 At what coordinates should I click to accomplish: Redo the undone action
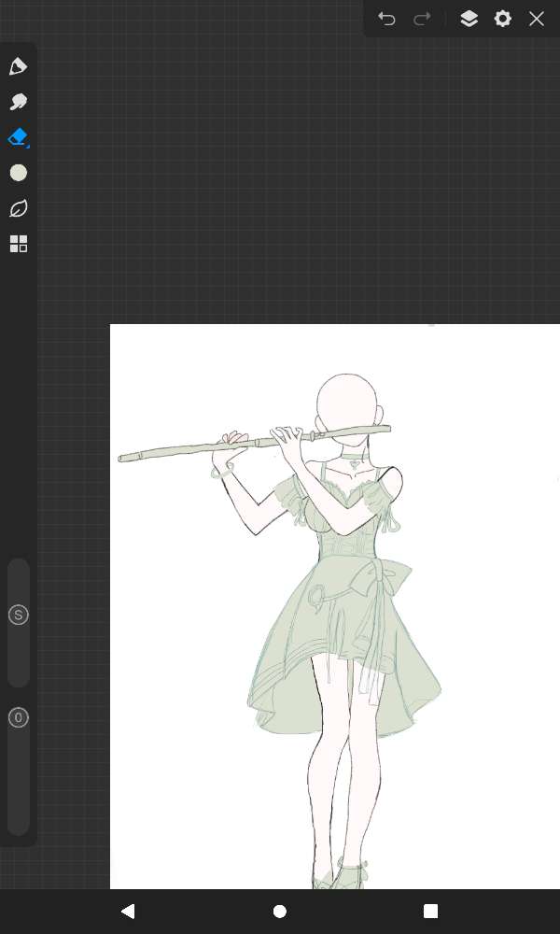[422, 19]
